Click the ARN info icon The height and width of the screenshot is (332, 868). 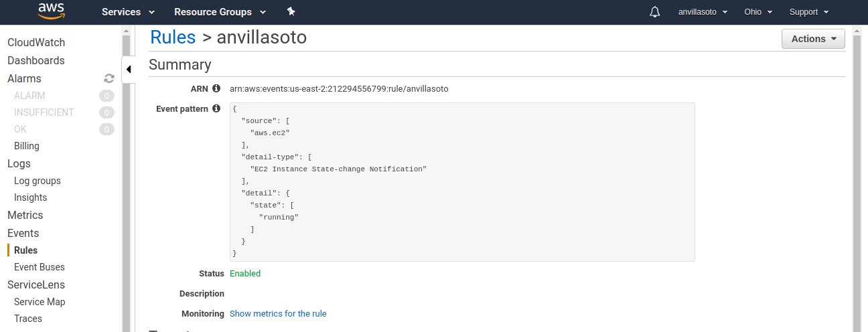click(x=216, y=88)
